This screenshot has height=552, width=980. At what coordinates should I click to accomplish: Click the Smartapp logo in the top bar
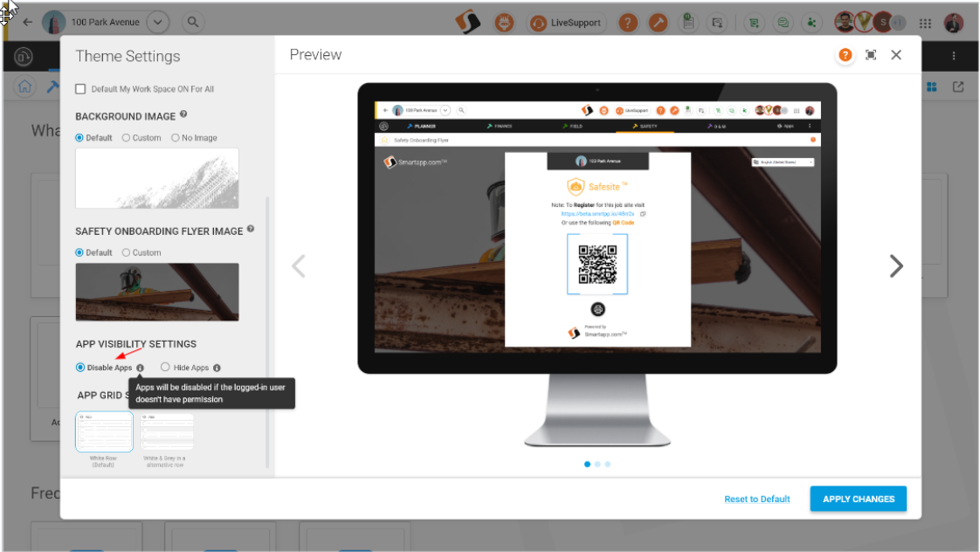point(467,22)
